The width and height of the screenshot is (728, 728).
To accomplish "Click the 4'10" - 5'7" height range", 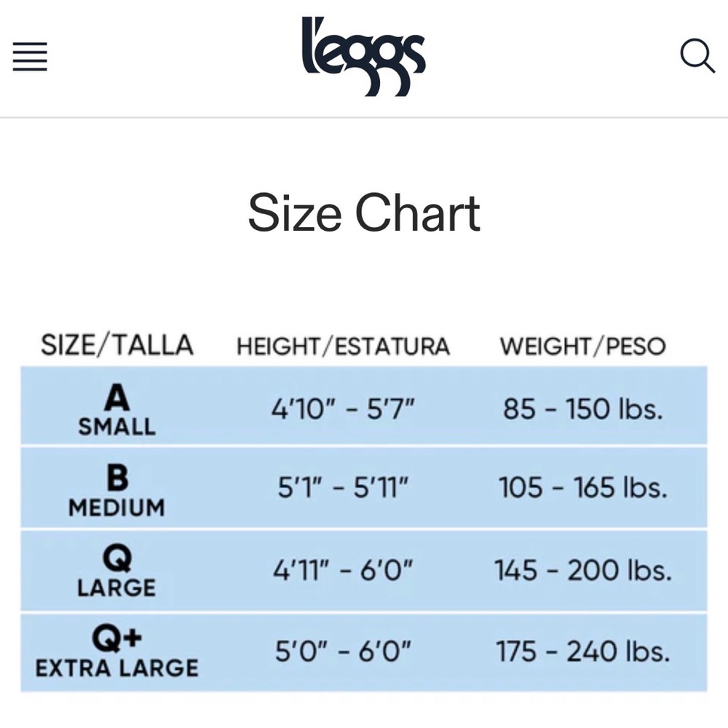I will pos(343,409).
